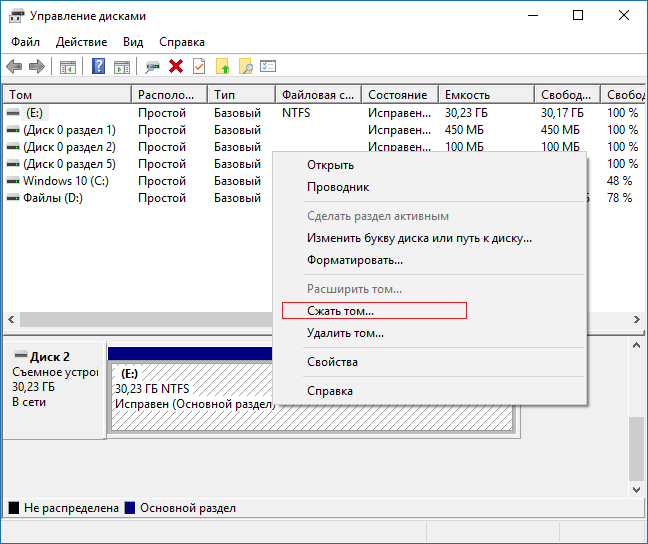Select Изменить букву диска или путь к диску

429,238
